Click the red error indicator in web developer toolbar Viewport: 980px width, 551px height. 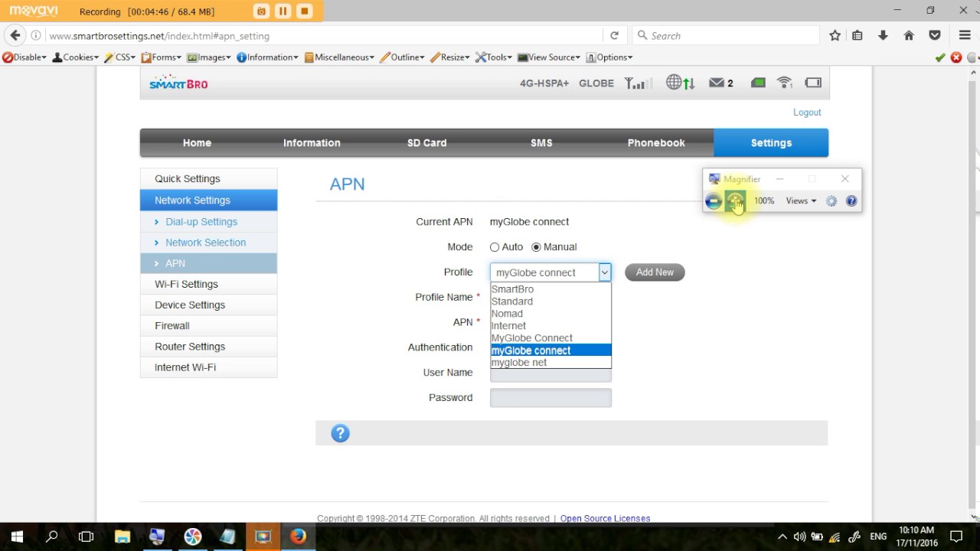(956, 57)
